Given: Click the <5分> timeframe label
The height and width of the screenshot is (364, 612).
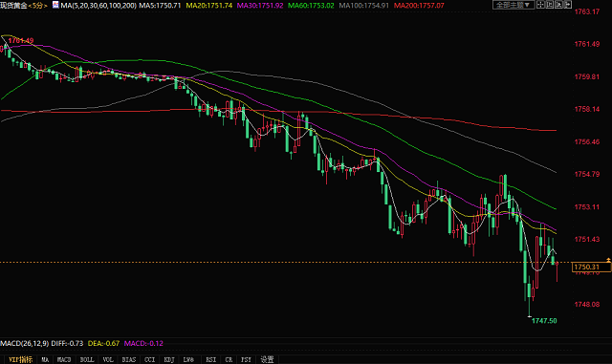Looking at the screenshot, I should pos(38,6).
